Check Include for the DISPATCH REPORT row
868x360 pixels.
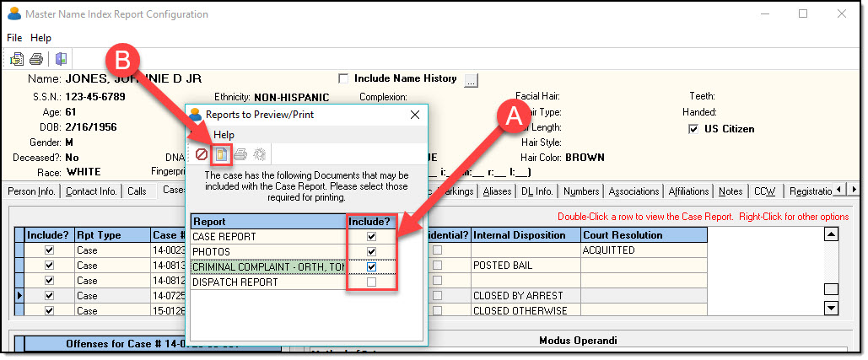tap(371, 282)
